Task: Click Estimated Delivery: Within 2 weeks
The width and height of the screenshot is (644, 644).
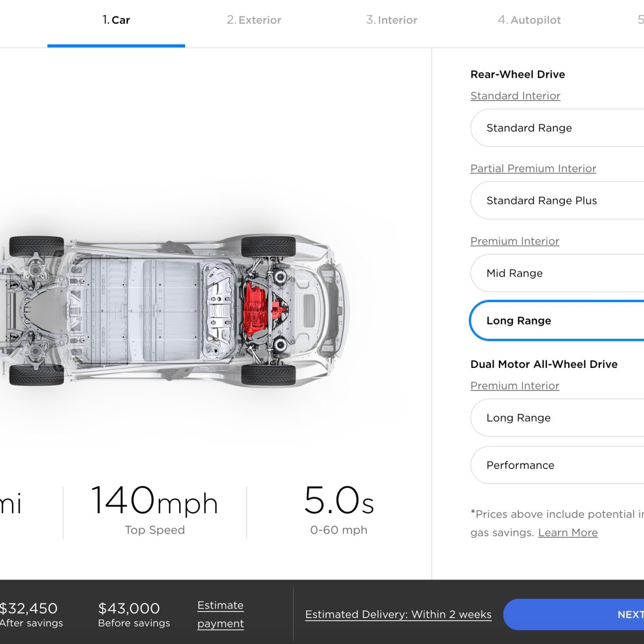Action: pyautogui.click(x=398, y=614)
